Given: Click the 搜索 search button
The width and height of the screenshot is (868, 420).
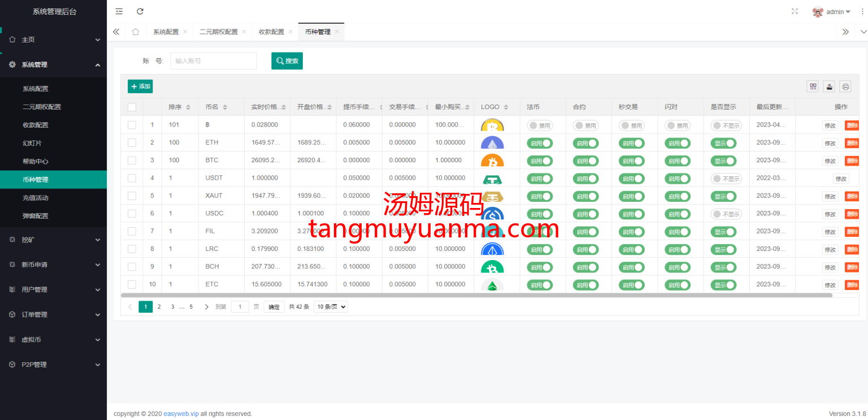Looking at the screenshot, I should pyautogui.click(x=287, y=61).
